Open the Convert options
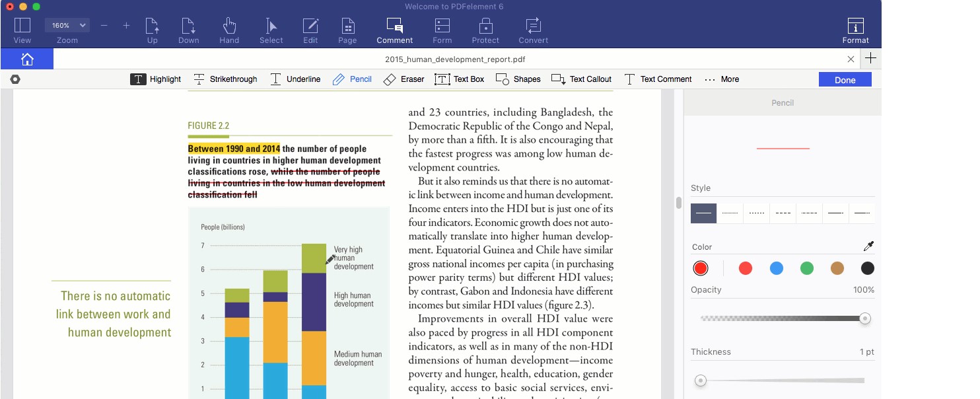The width and height of the screenshot is (980, 399). pos(533,29)
